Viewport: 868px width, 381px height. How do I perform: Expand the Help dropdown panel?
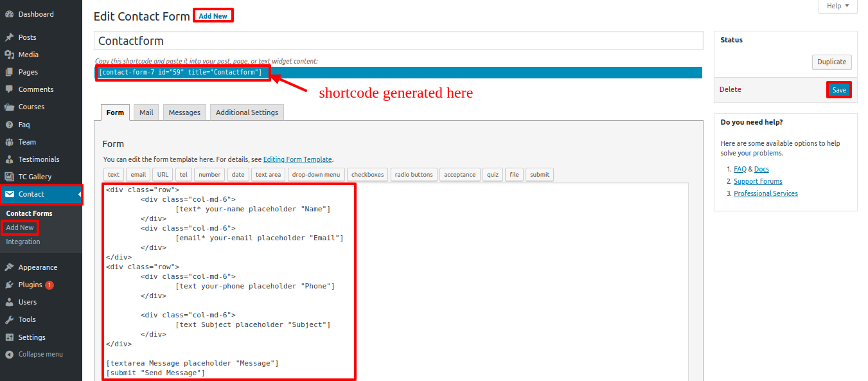click(837, 6)
